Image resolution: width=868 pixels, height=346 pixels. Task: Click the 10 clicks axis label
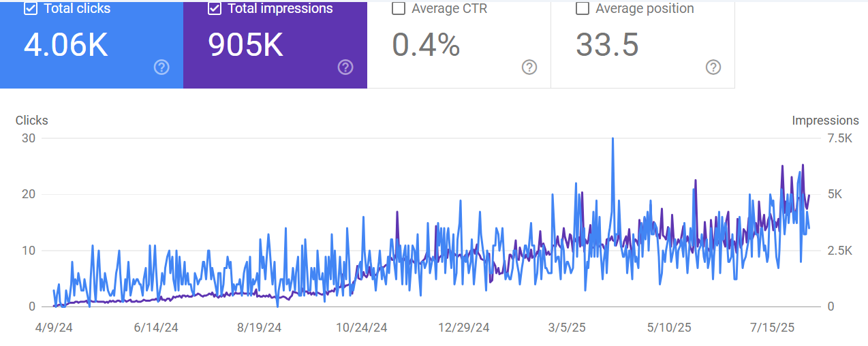29,251
